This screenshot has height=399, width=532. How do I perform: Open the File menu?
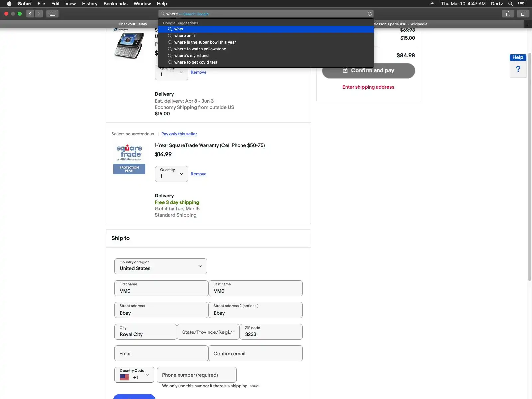[x=41, y=4]
